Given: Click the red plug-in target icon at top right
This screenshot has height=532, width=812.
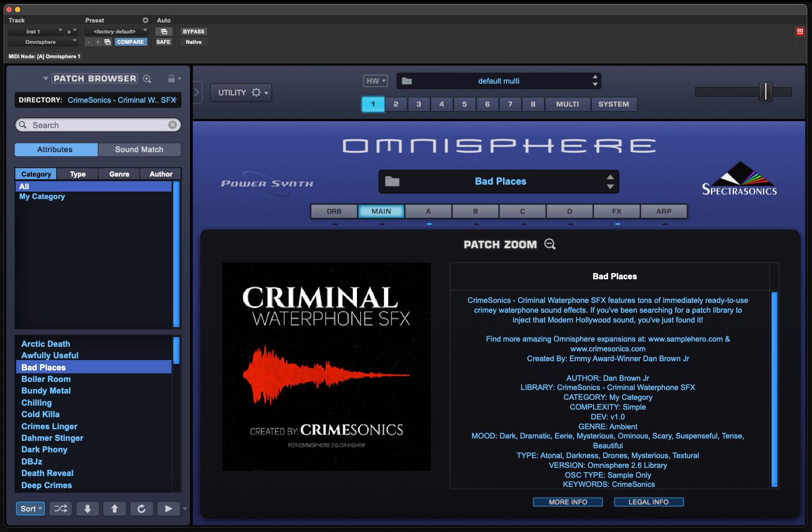Looking at the screenshot, I should tap(800, 32).
